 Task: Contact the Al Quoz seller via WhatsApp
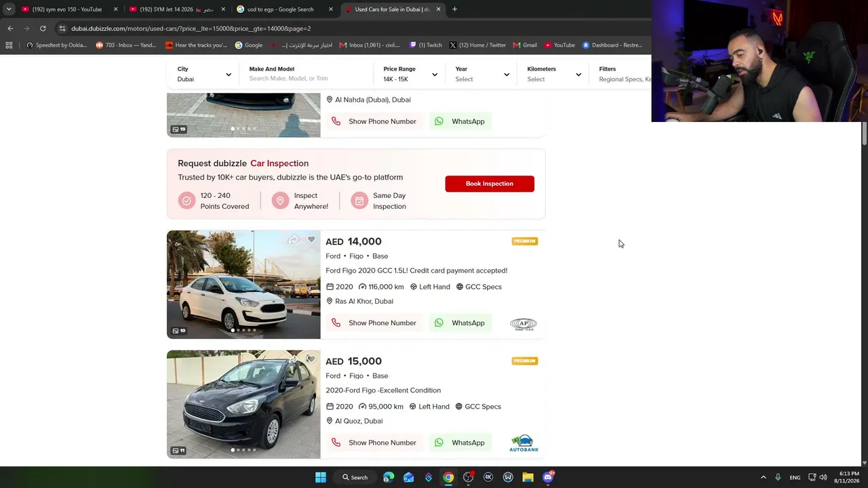460,443
